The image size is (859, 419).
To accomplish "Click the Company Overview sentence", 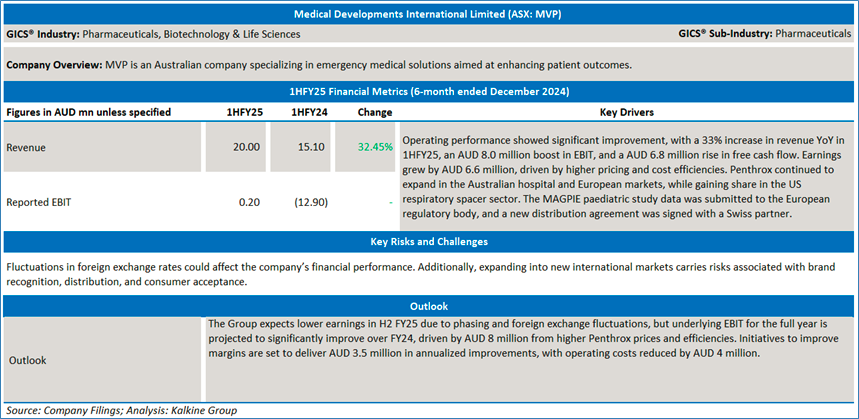I will click(319, 65).
